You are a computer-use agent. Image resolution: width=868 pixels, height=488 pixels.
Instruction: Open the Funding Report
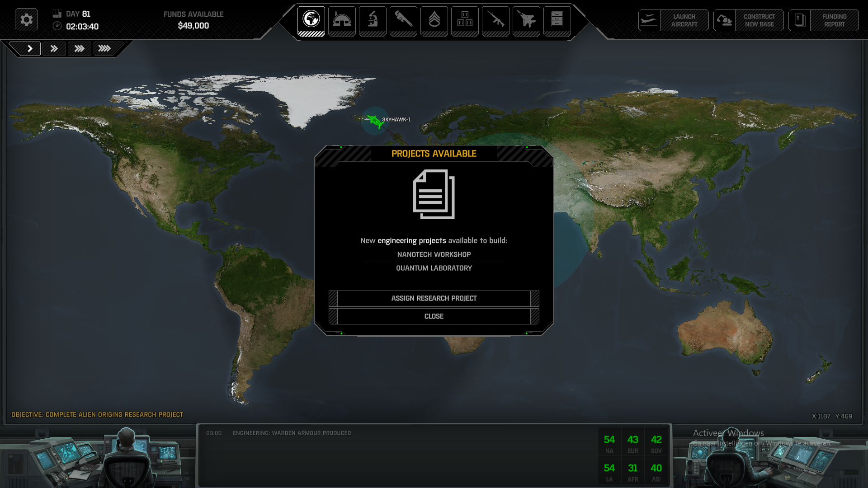pos(824,20)
